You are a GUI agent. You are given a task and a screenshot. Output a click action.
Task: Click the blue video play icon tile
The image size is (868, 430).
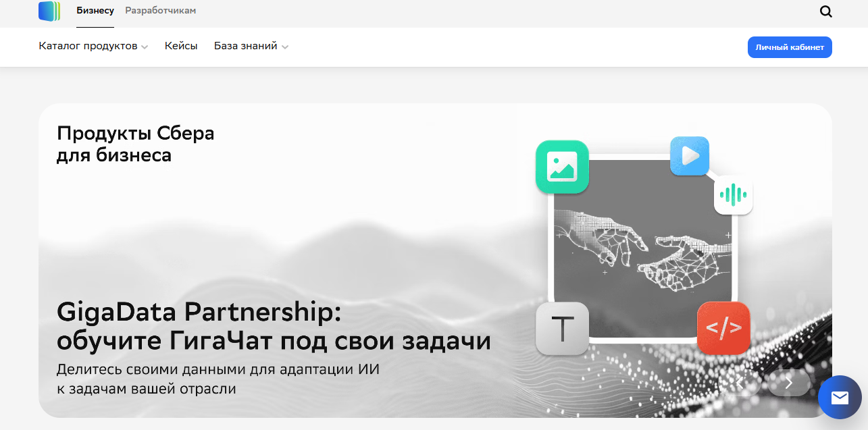(x=690, y=156)
